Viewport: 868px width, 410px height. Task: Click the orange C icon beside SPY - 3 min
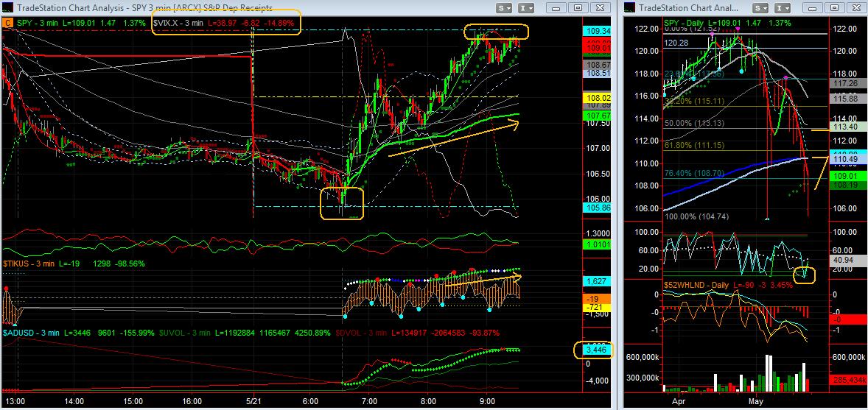tap(8, 23)
